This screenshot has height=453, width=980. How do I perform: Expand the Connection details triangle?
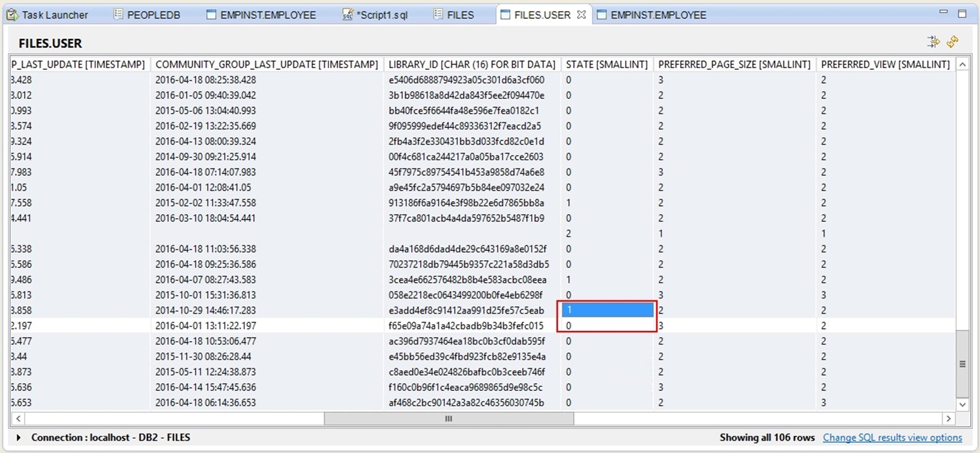[x=18, y=438]
